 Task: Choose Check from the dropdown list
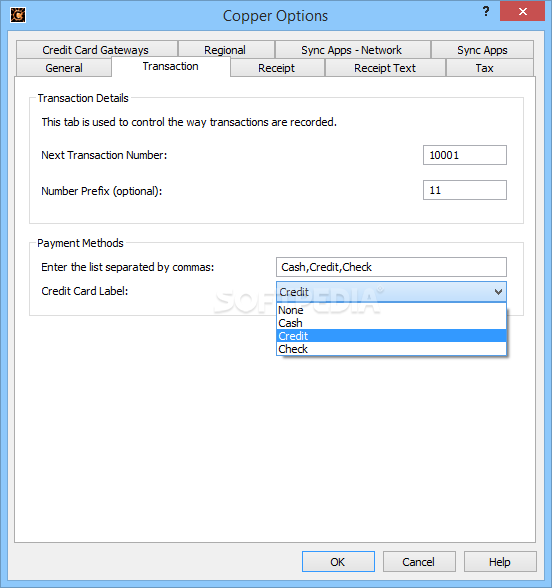[x=391, y=349]
